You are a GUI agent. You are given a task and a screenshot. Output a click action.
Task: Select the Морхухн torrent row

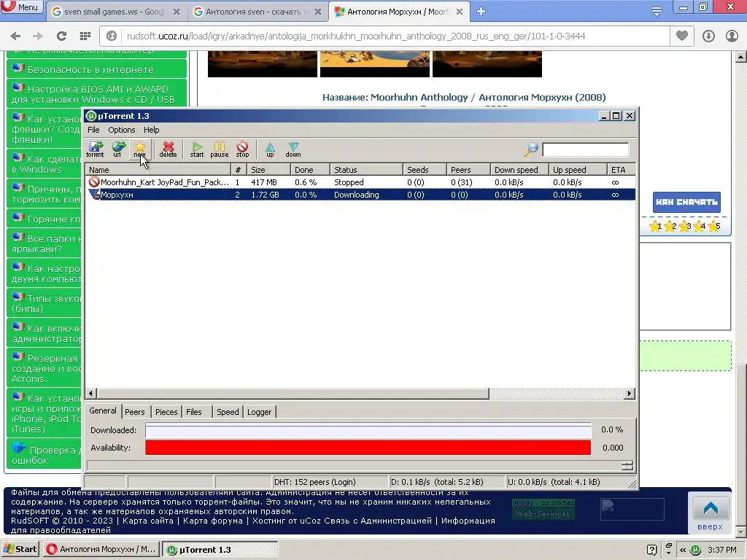tap(360, 194)
